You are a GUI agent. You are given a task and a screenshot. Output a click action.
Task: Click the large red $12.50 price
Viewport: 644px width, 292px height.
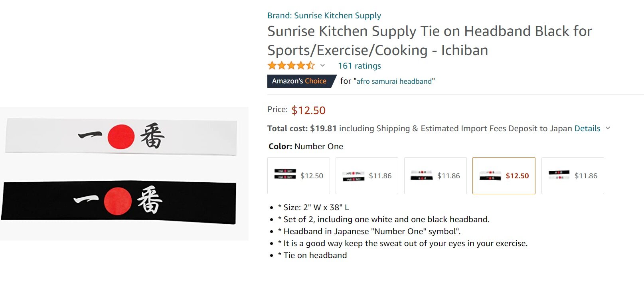point(308,110)
